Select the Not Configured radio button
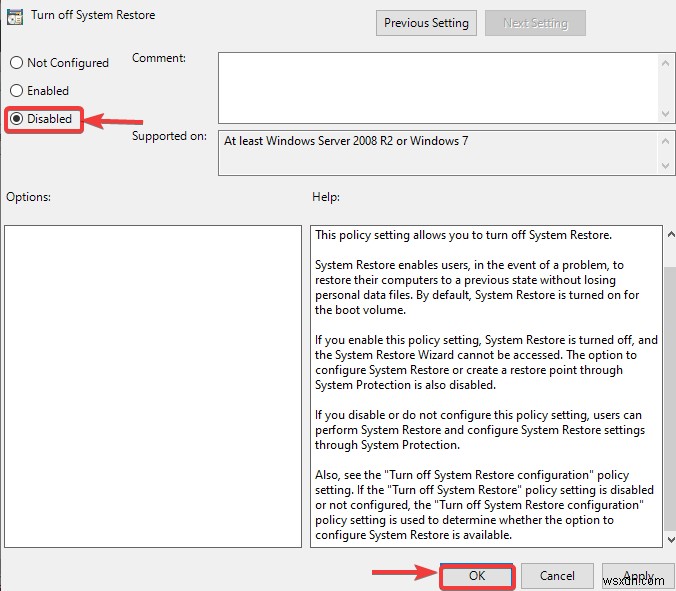Image resolution: width=676 pixels, height=591 pixels. (16, 63)
